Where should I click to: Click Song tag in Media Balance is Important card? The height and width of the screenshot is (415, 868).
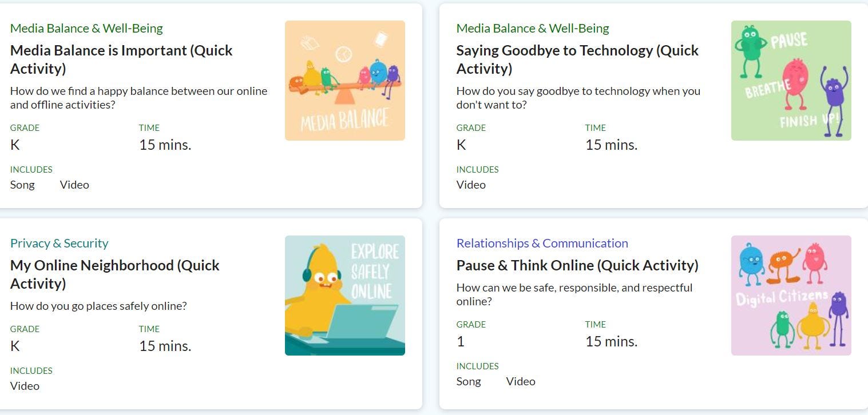coord(22,185)
